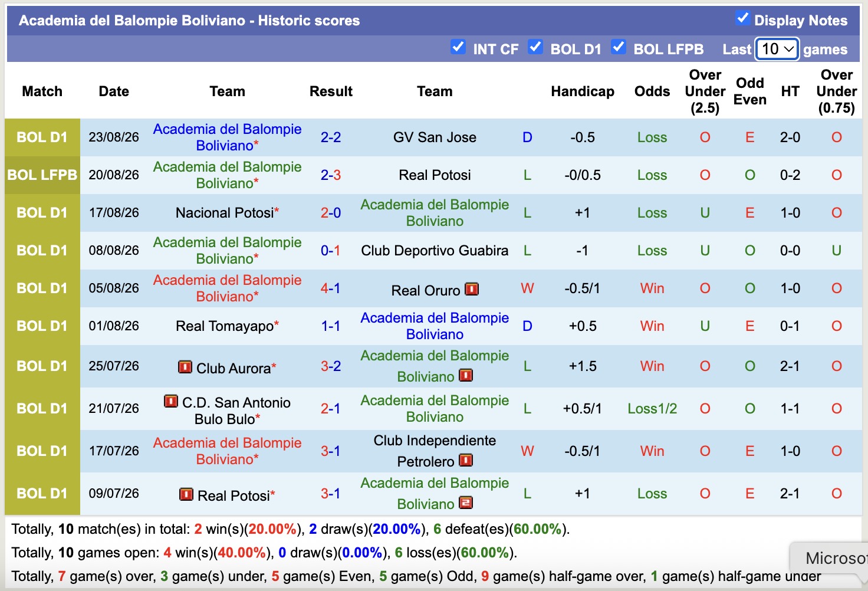Uncheck the Display Notes checkbox
Screen dimensions: 868x591
(x=743, y=18)
